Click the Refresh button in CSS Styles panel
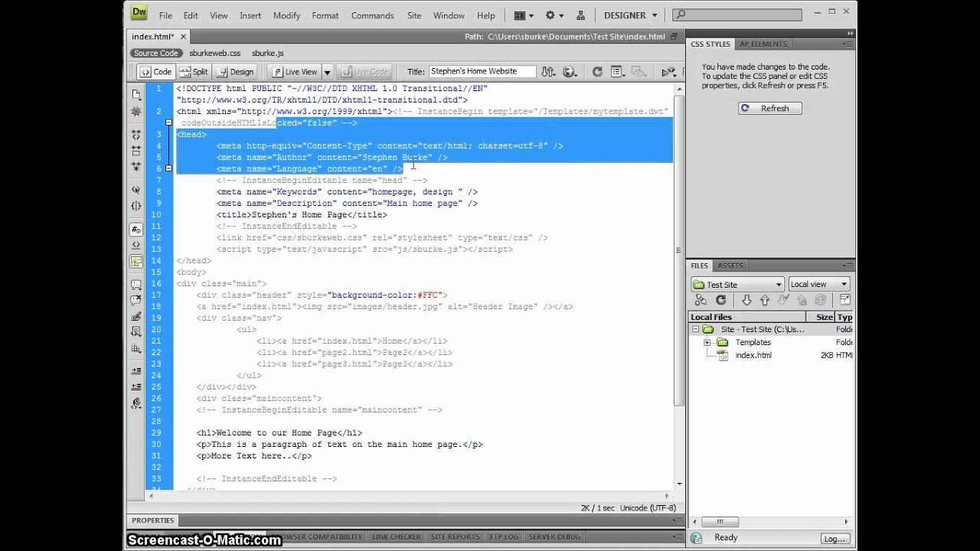This screenshot has height=551, width=980. point(769,109)
